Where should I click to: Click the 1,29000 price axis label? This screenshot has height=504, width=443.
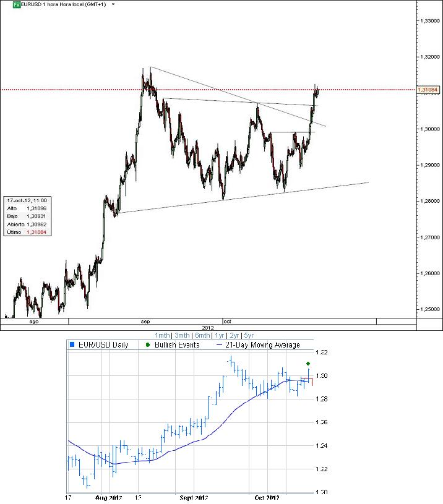(430, 165)
